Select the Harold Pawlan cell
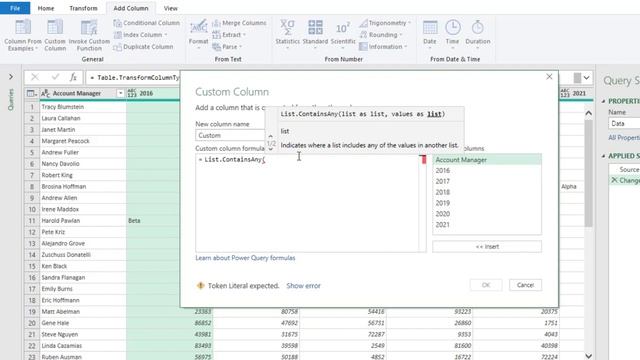Viewport: 640px width, 360px height. click(82, 220)
